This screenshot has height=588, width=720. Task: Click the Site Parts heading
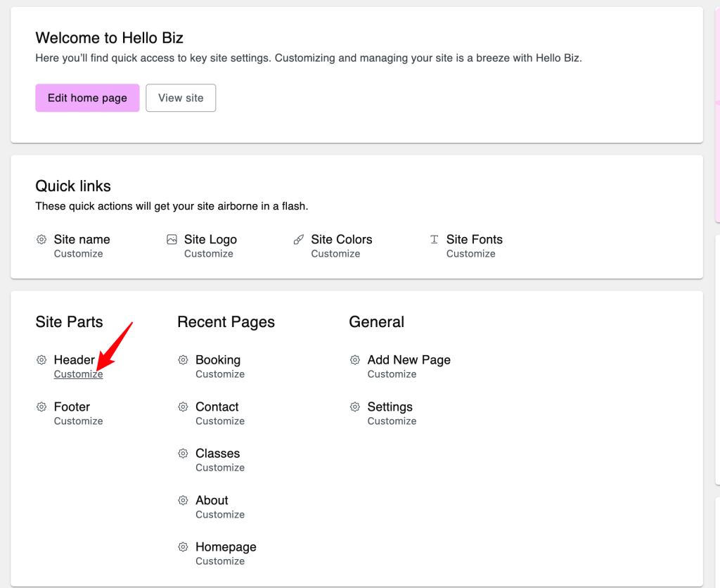69,322
